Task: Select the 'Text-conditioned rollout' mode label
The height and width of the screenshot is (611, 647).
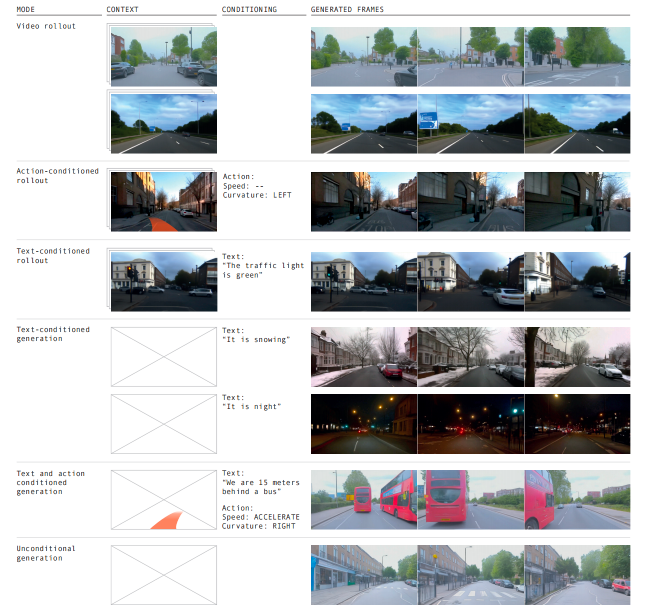Action: point(53,256)
